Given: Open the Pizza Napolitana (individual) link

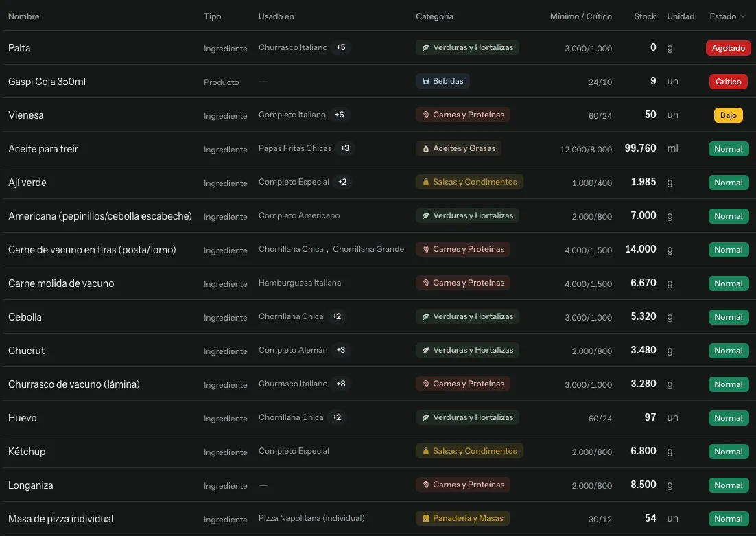Looking at the screenshot, I should 311,518.
